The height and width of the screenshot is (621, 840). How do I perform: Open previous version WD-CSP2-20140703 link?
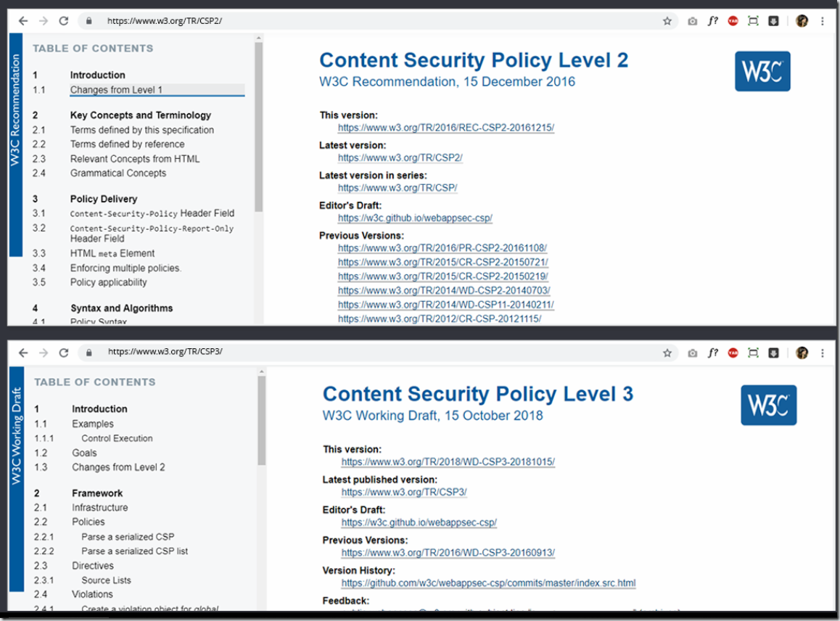click(444, 290)
